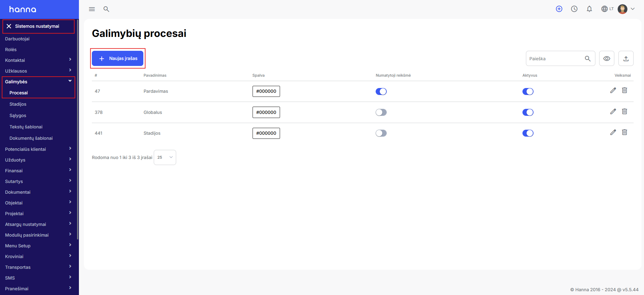The image size is (644, 295).
Task: Expand the Objektai menu arrow
Action: 70,202
